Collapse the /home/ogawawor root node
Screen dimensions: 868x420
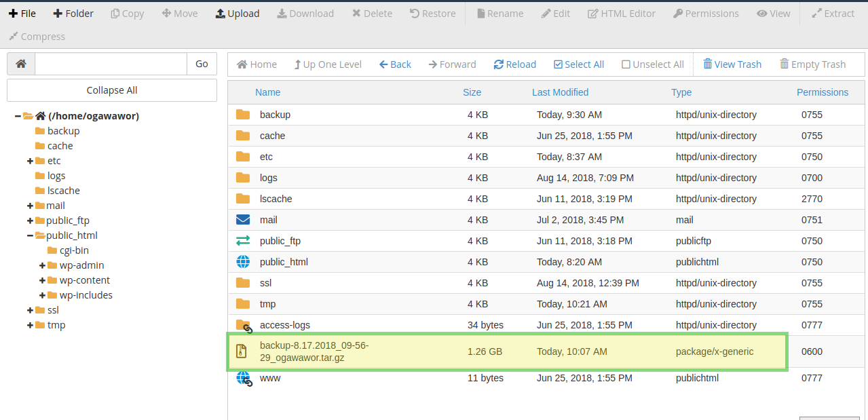[x=18, y=116]
